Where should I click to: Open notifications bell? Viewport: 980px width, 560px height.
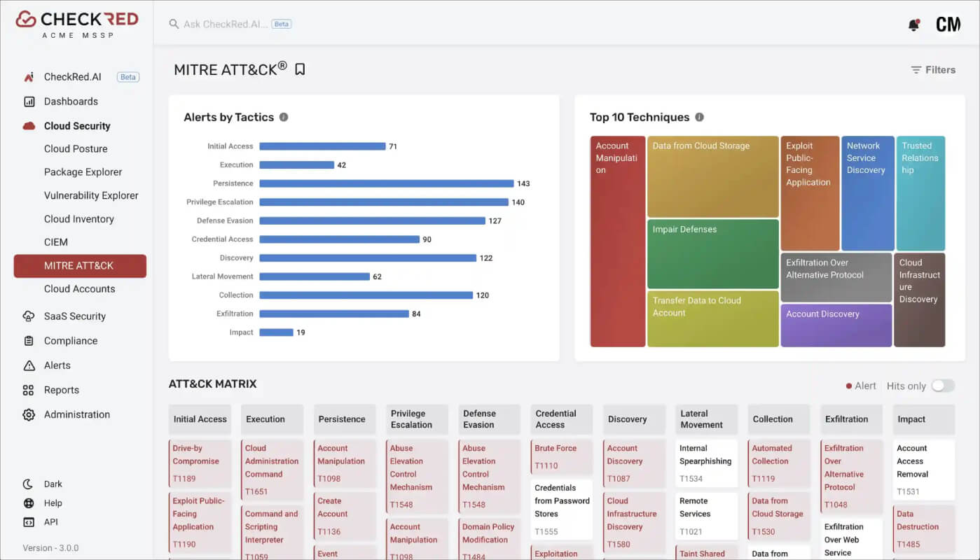coord(913,25)
